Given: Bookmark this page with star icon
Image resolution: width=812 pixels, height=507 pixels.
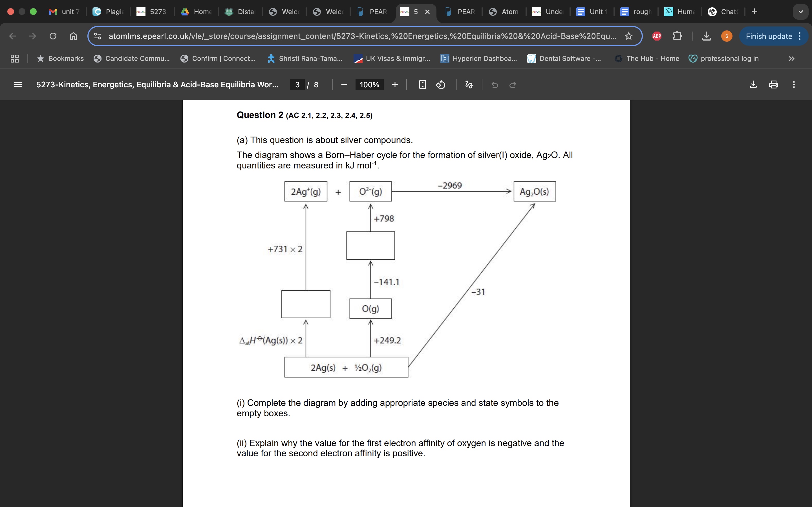Looking at the screenshot, I should point(628,36).
